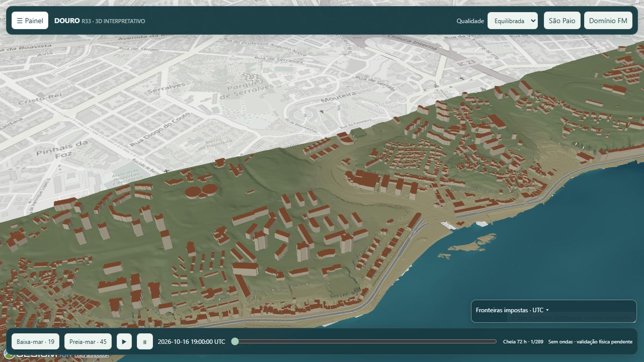Click the Cheia 72 h · 1/289 label
The width and height of the screenshot is (644, 362).
(523, 341)
